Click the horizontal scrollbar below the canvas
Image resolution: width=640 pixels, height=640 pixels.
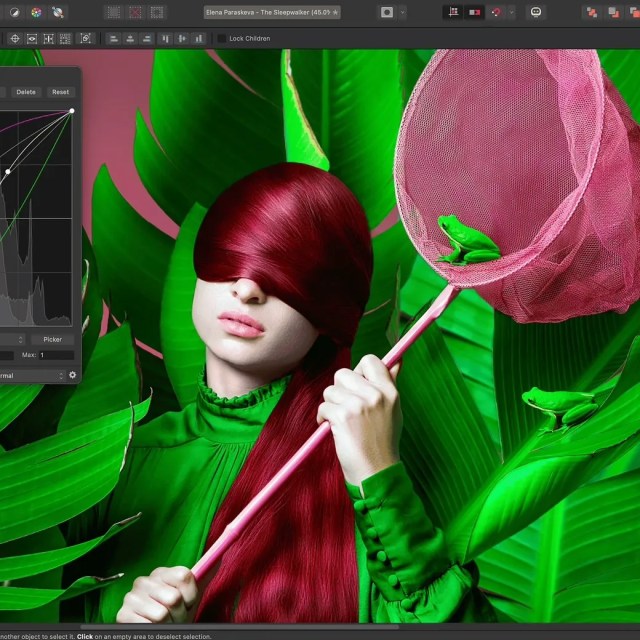click(240, 627)
